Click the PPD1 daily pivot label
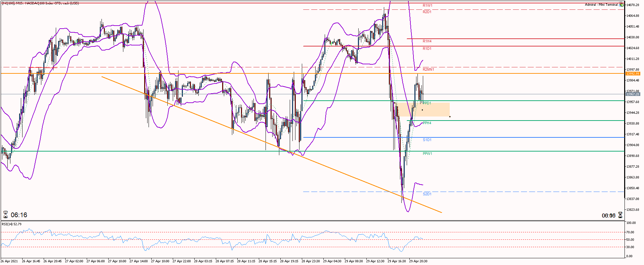 pyautogui.click(x=427, y=103)
